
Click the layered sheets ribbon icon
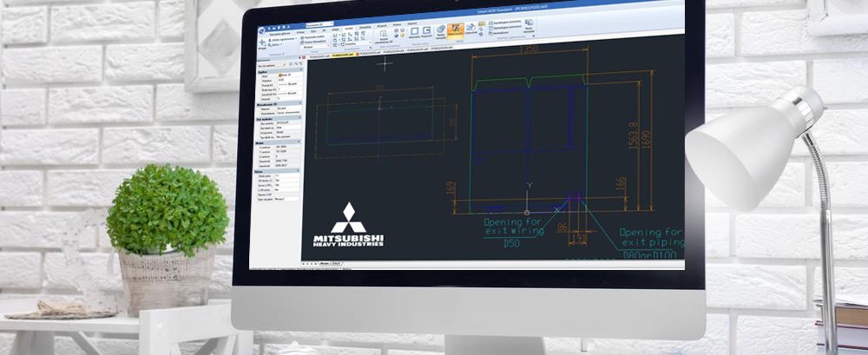[x=441, y=30]
